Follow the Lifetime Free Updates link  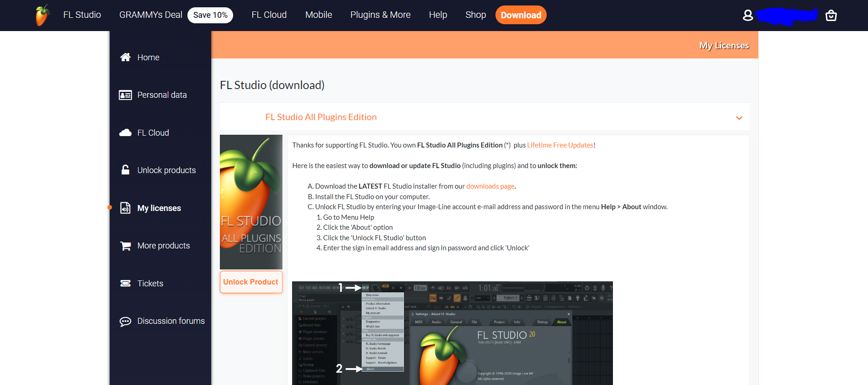point(560,145)
